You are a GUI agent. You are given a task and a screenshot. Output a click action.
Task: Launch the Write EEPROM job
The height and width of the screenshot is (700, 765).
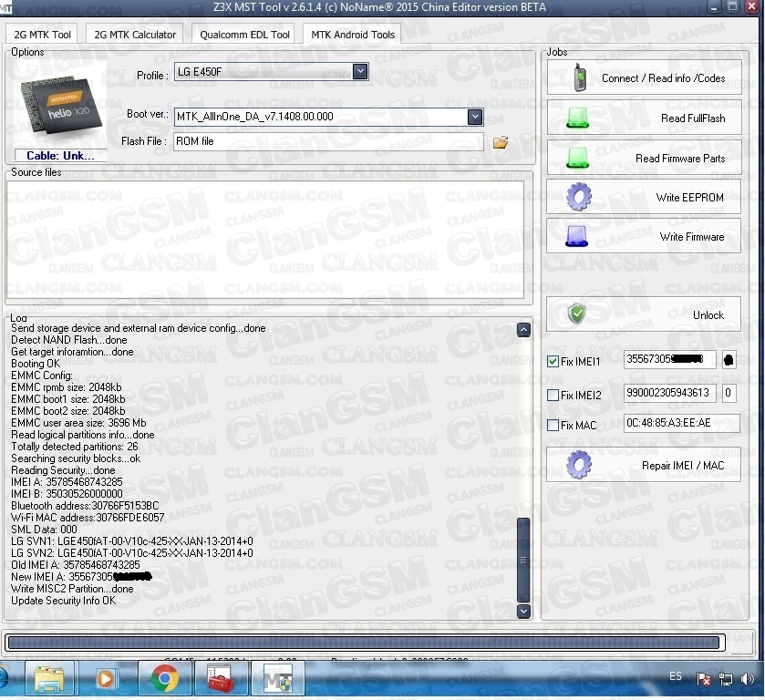pyautogui.click(x=644, y=197)
